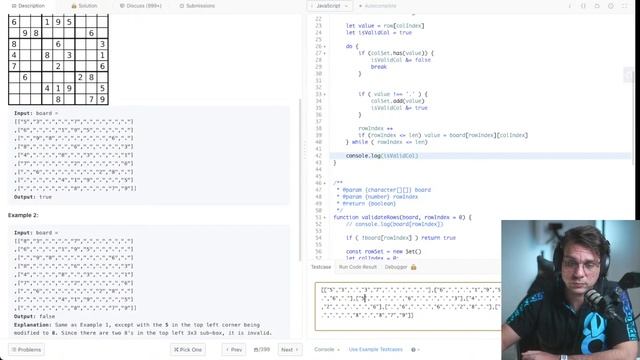Image resolution: width=640 pixels, height=360 pixels.
Task: Select the Testcase tab
Action: click(x=321, y=267)
